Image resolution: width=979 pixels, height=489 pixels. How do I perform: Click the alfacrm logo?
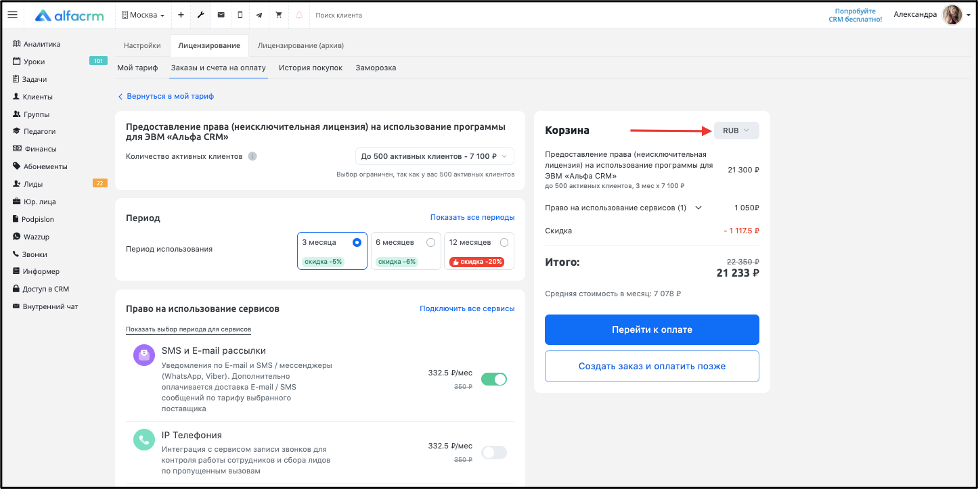pos(71,15)
